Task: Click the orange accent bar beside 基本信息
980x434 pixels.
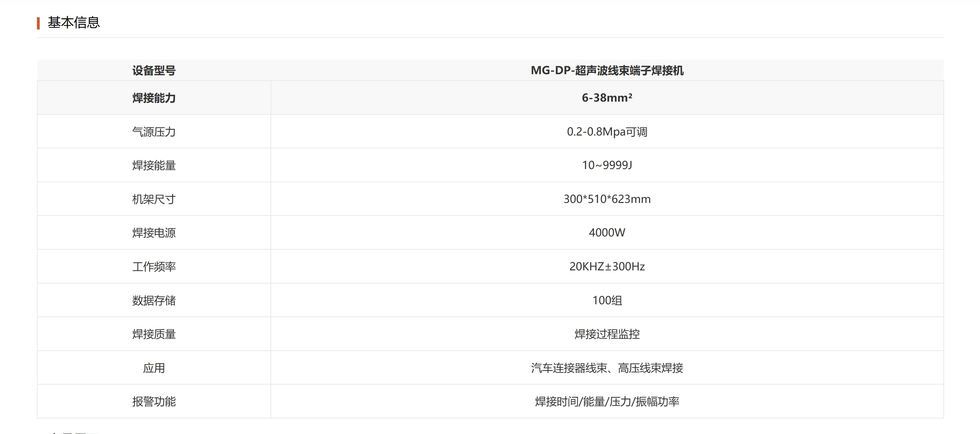Action: tap(38, 23)
